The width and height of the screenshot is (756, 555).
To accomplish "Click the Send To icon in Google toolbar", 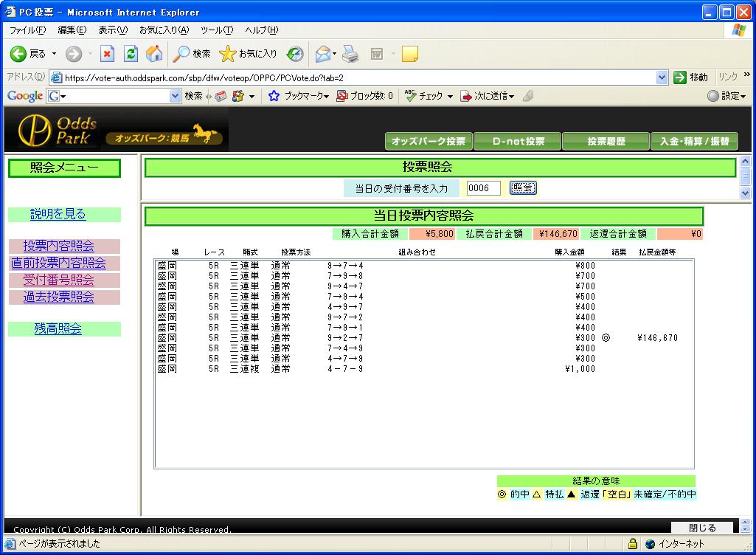I will [465, 97].
